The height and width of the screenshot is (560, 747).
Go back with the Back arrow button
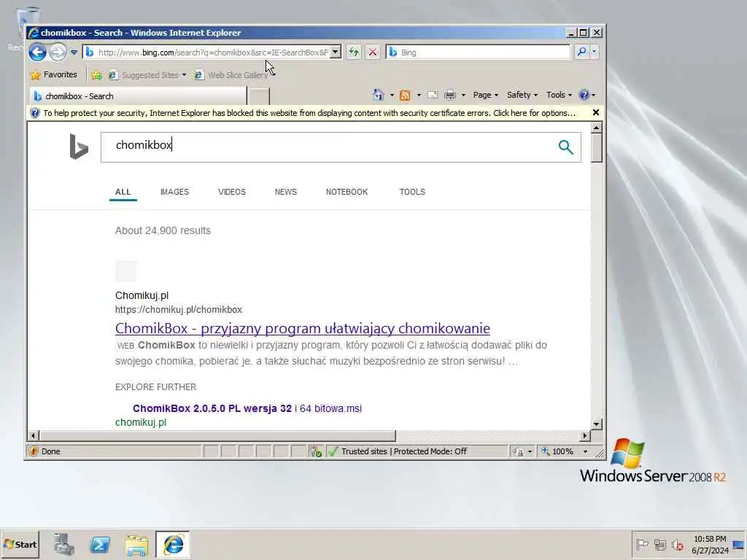pyautogui.click(x=37, y=52)
